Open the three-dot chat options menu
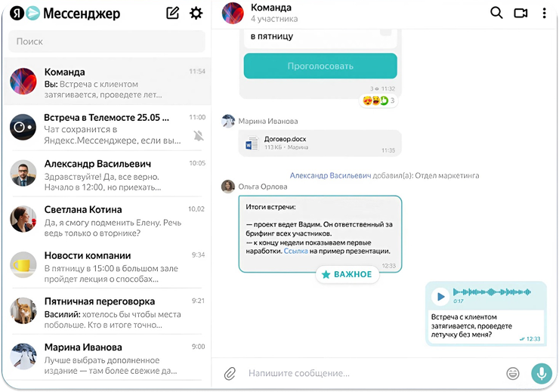 click(544, 13)
